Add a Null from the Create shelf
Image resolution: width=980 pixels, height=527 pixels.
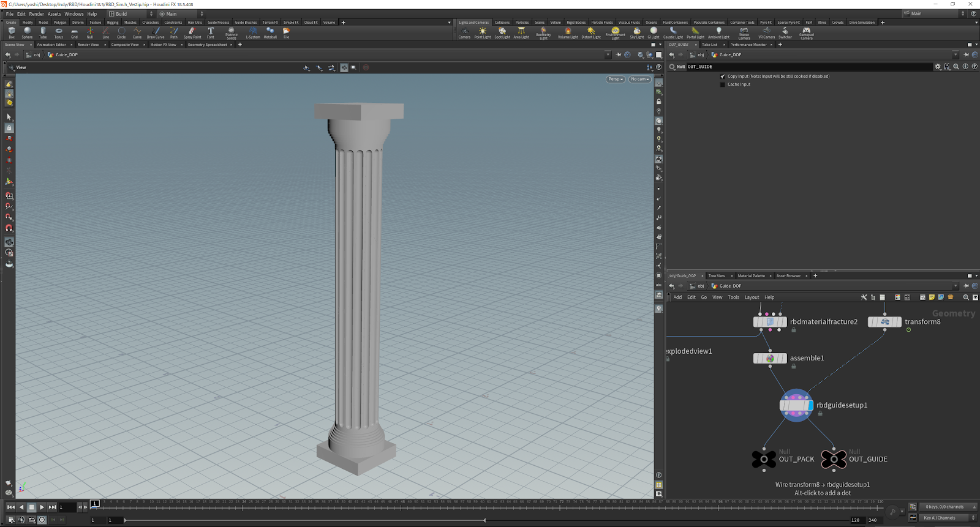(x=90, y=32)
